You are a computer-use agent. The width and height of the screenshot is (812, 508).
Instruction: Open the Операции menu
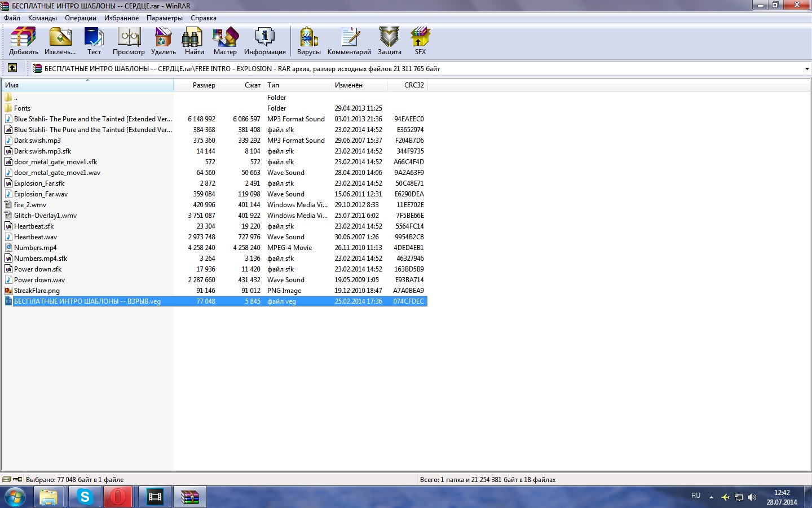[81, 18]
